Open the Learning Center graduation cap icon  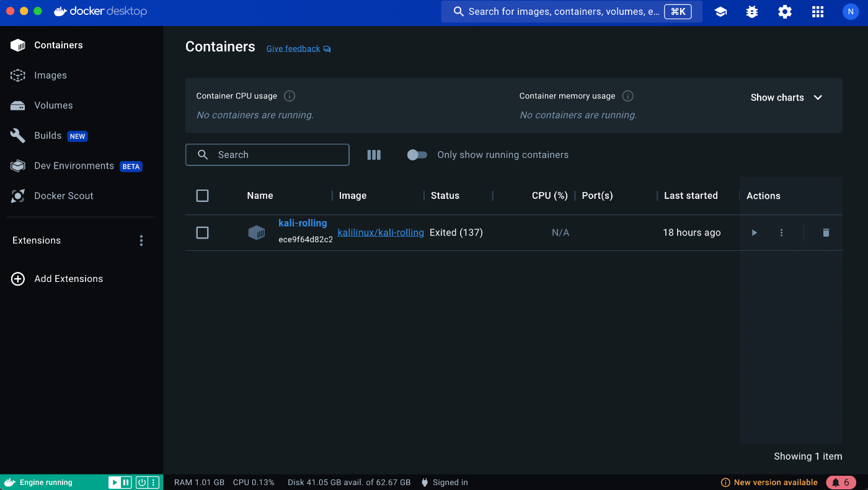click(720, 12)
